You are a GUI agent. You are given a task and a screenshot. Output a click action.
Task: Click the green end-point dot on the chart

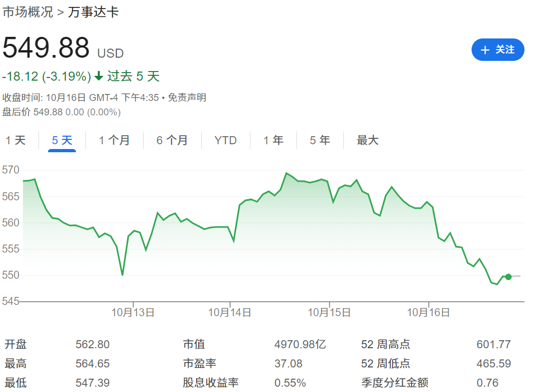508,277
